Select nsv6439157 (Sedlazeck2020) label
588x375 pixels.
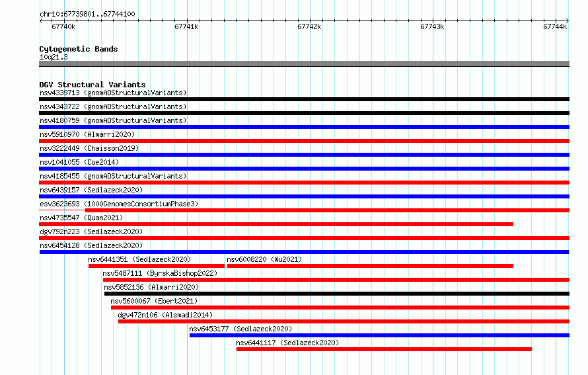click(x=91, y=190)
